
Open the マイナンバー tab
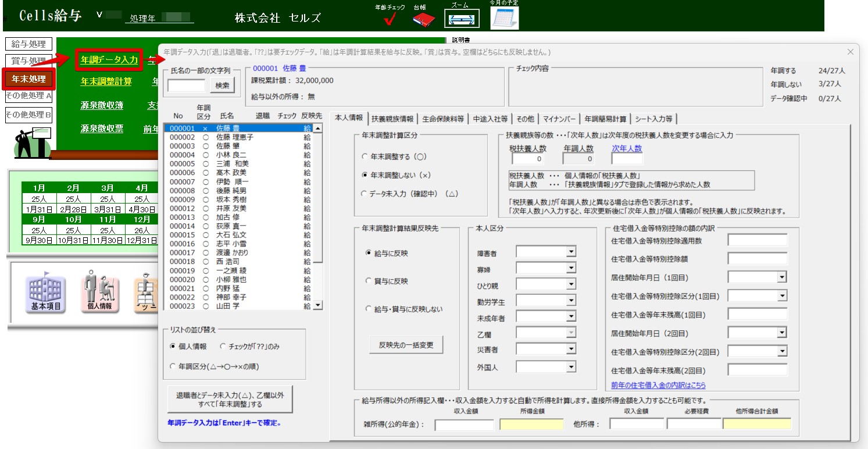point(559,119)
